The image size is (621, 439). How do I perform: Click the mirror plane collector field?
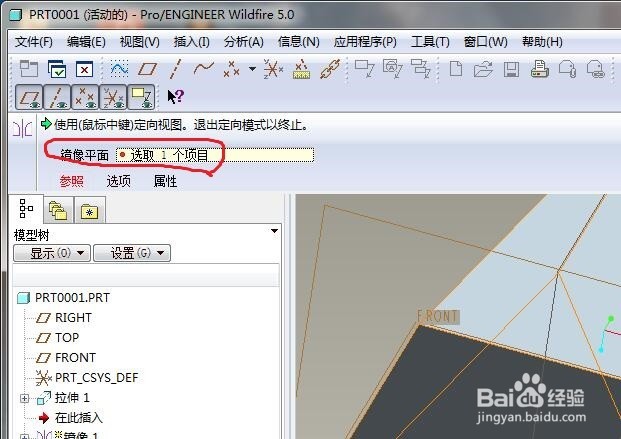tap(215, 155)
